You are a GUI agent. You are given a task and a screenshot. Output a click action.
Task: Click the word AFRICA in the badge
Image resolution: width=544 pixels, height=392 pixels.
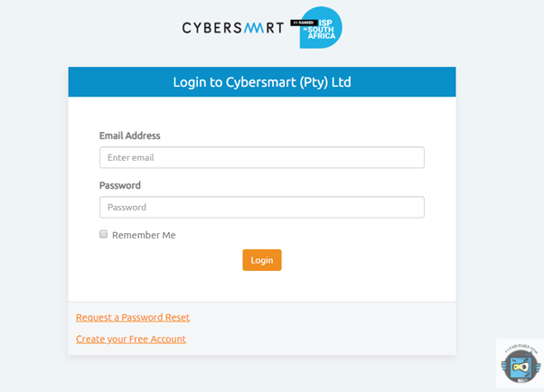(322, 36)
